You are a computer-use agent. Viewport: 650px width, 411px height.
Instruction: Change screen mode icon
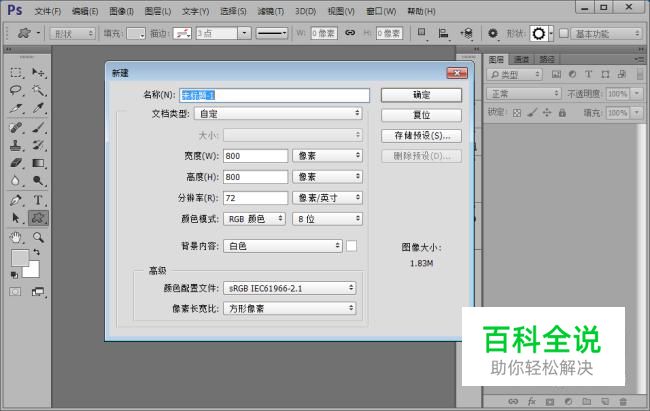click(x=38, y=292)
